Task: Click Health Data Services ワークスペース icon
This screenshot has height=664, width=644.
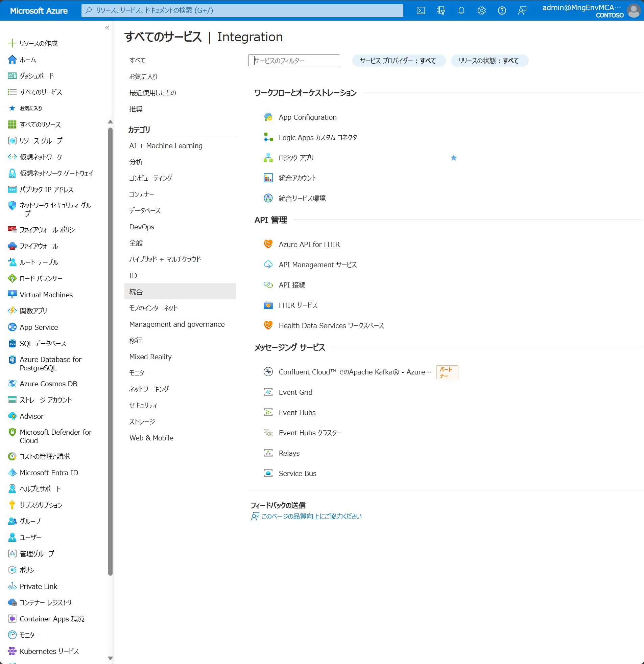Action: (268, 325)
